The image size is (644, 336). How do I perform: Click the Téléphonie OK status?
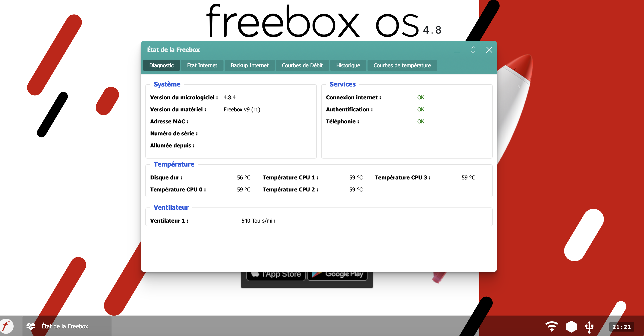pyautogui.click(x=421, y=121)
